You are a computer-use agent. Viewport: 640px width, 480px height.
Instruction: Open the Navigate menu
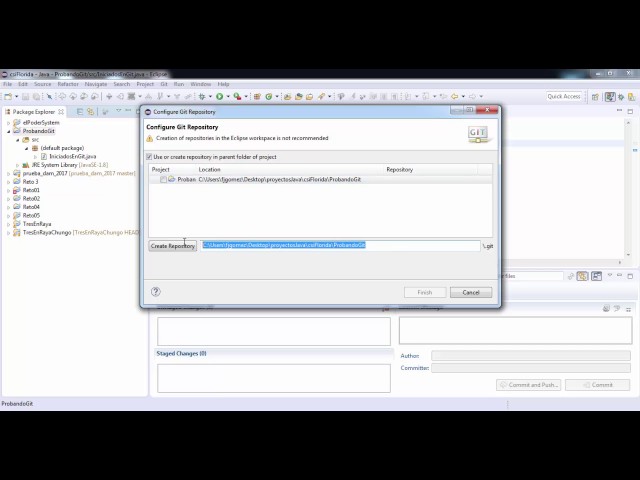96,84
